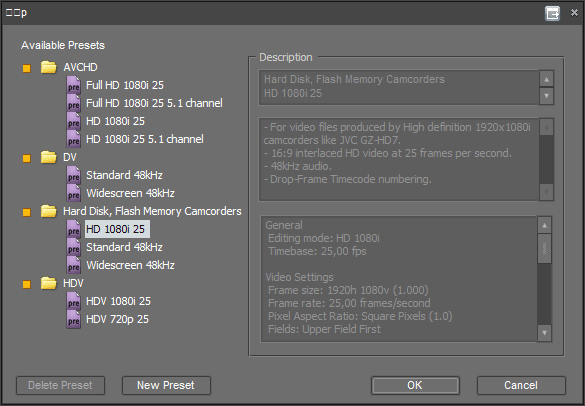Select Hard Disk, Flash Memory Camcorders label
Viewport: 585px width, 406px height.
coord(152,211)
